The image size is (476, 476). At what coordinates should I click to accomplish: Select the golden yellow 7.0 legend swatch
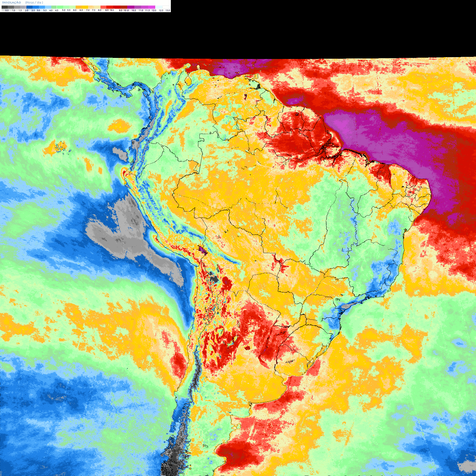(x=85, y=7)
